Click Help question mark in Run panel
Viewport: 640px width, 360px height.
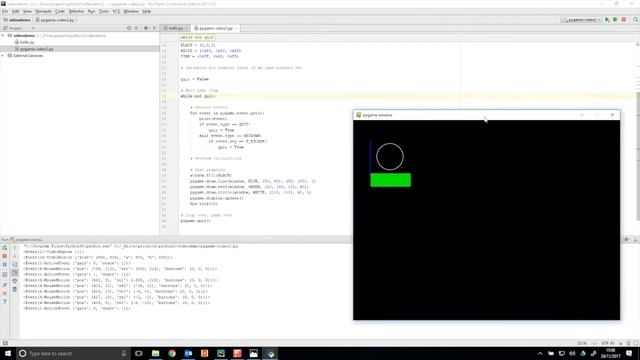[4, 302]
